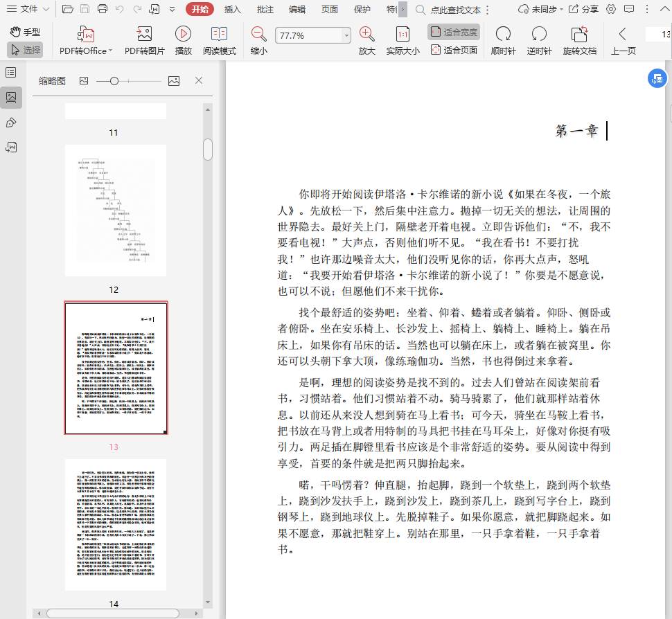The width and height of the screenshot is (672, 619).
Task: Click 缩小 zoom out icon
Action: click(259, 40)
